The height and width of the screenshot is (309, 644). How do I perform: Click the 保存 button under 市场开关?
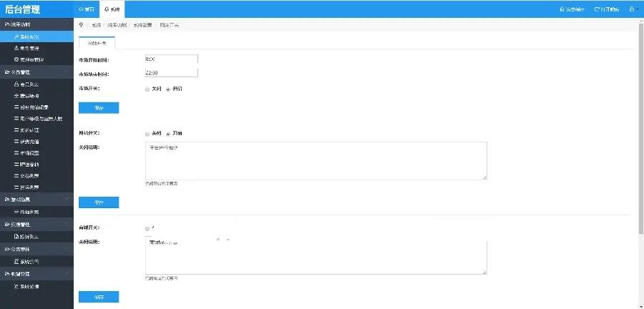(99, 108)
